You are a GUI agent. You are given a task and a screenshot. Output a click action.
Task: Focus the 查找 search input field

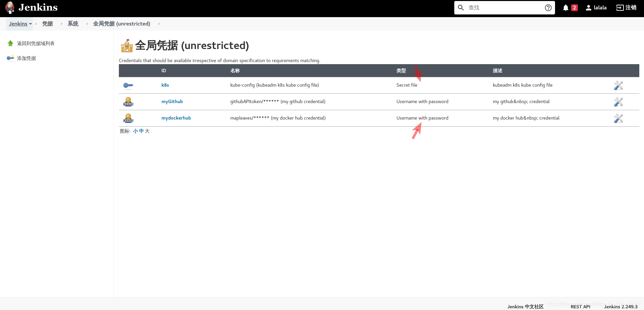point(504,7)
